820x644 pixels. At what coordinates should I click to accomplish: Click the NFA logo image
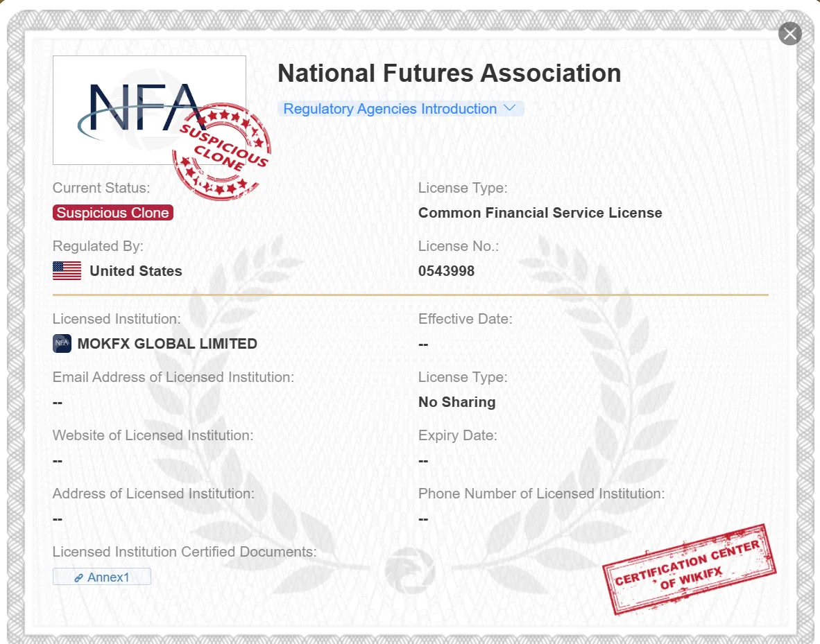click(149, 110)
